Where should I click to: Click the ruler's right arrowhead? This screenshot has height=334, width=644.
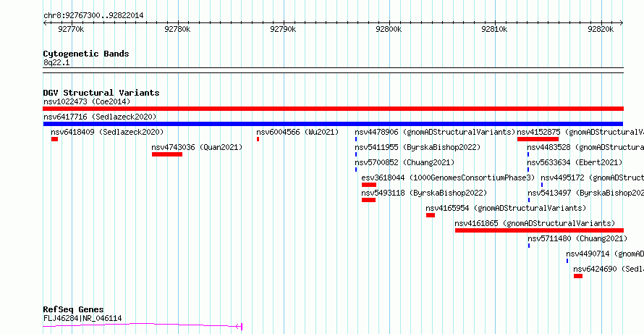point(622,22)
